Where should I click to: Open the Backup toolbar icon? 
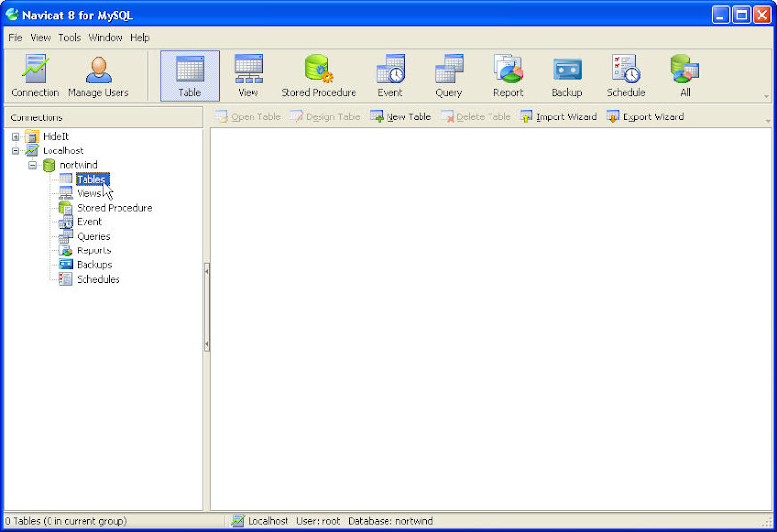pos(567,76)
